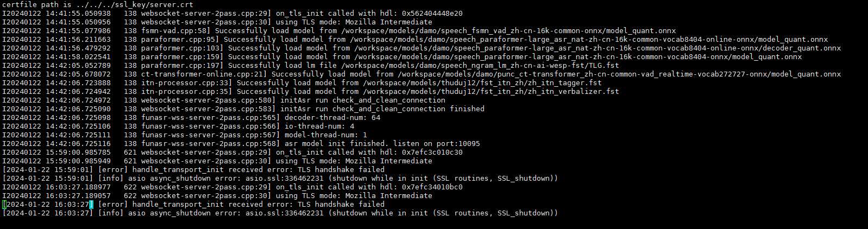Click the decoder_quant.onnx file path
Image resolution: width=868 pixels, height=229 pixels.
(x=597, y=48)
